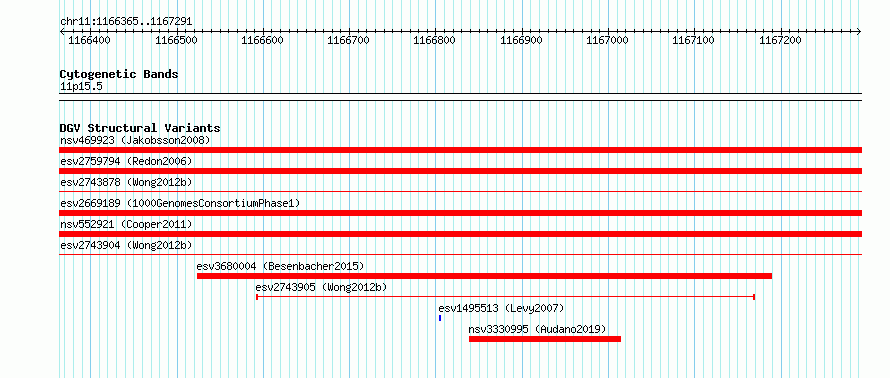890x378 pixels.
Task: Click ruler position 1166900
Action: click(521, 40)
